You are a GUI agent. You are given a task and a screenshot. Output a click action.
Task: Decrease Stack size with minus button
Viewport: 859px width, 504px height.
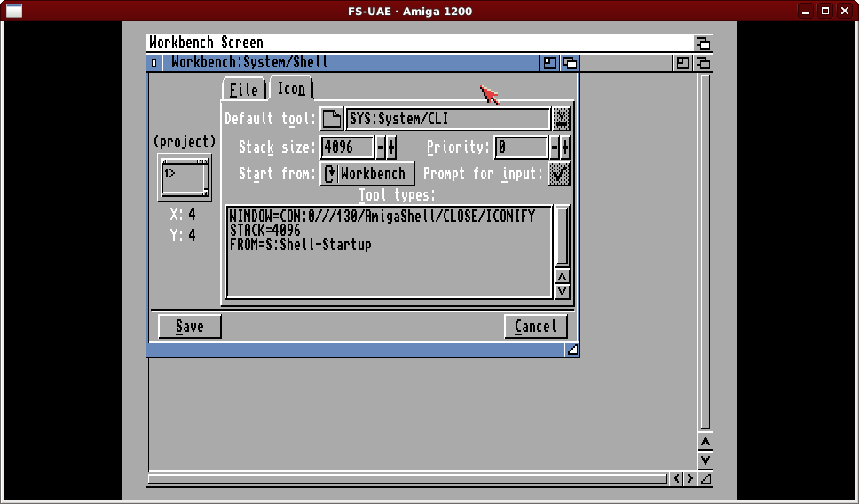point(381,146)
